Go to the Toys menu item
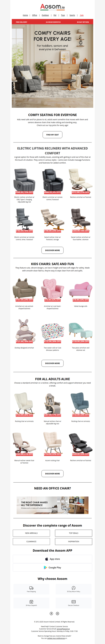The image size is (105, 644). (63, 15)
